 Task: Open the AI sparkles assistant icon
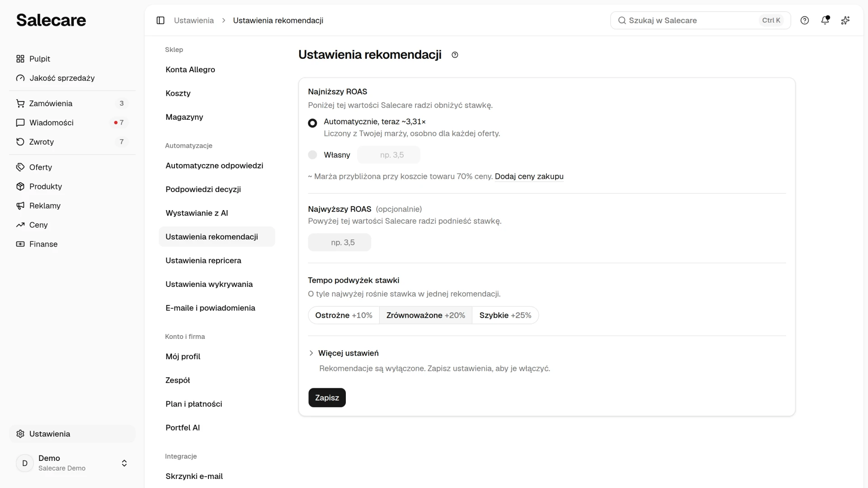tap(845, 20)
